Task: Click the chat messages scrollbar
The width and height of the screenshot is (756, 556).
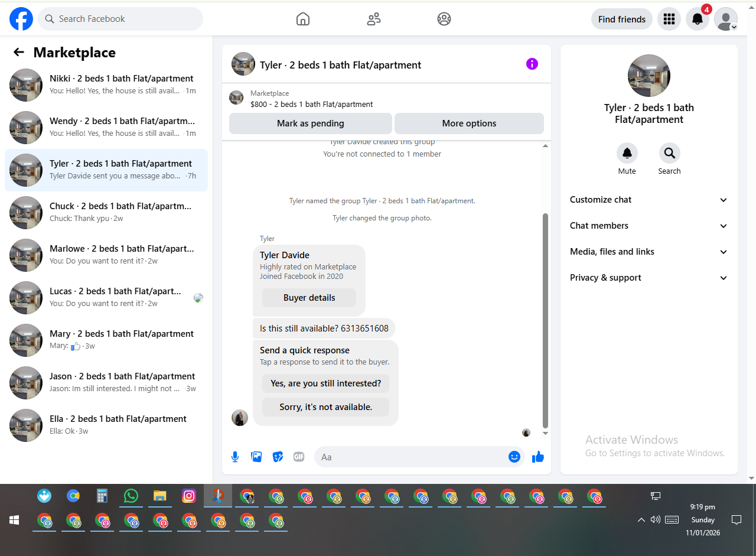Action: (546, 321)
